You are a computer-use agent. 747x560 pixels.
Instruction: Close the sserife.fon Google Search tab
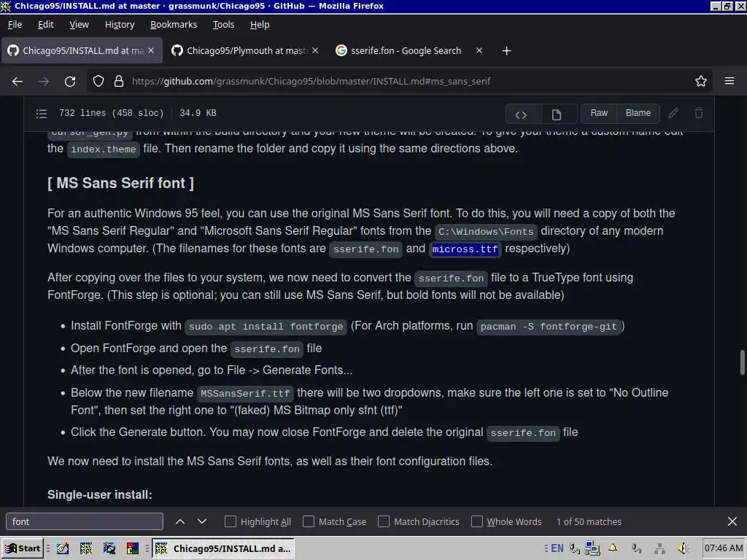(479, 50)
